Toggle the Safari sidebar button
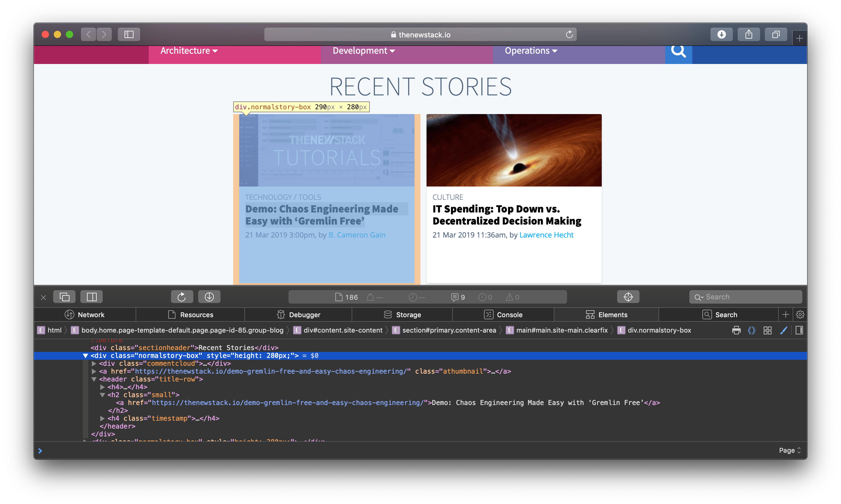Viewport: 841px width, 504px height. click(129, 34)
